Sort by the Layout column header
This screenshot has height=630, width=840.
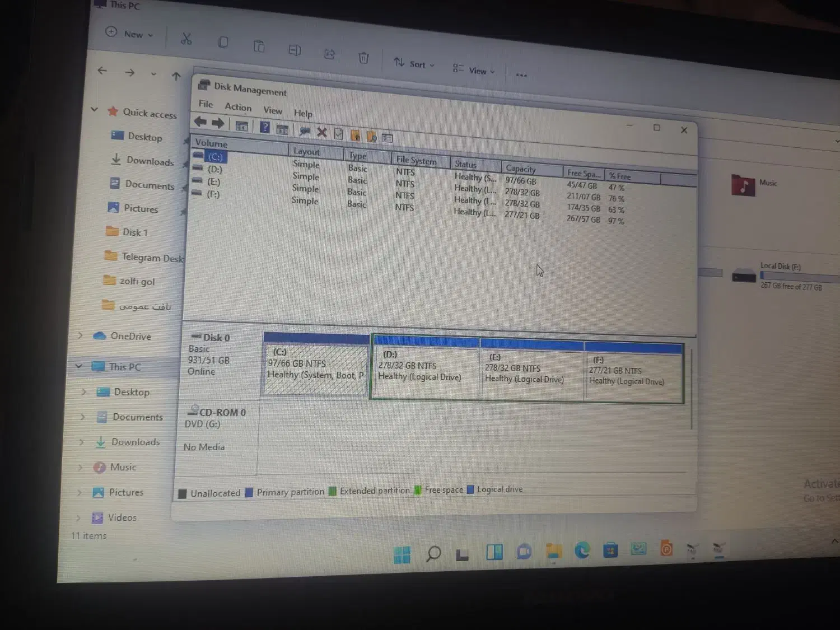[316, 152]
